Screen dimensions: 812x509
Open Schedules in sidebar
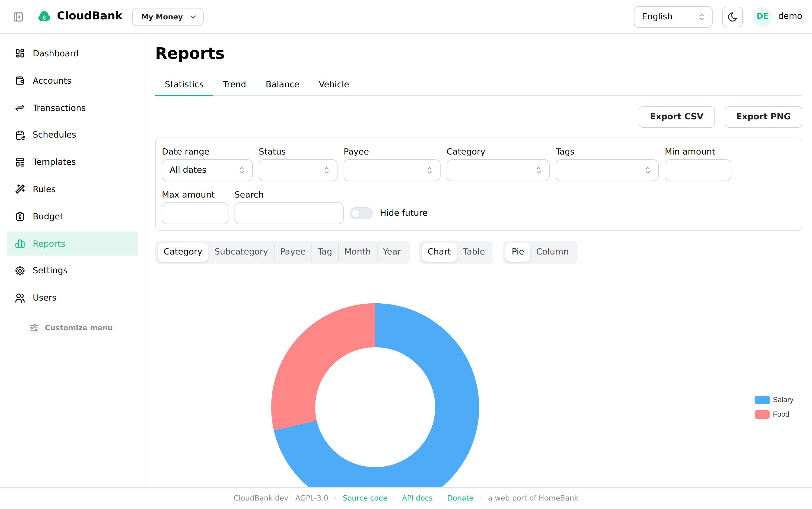72,135
